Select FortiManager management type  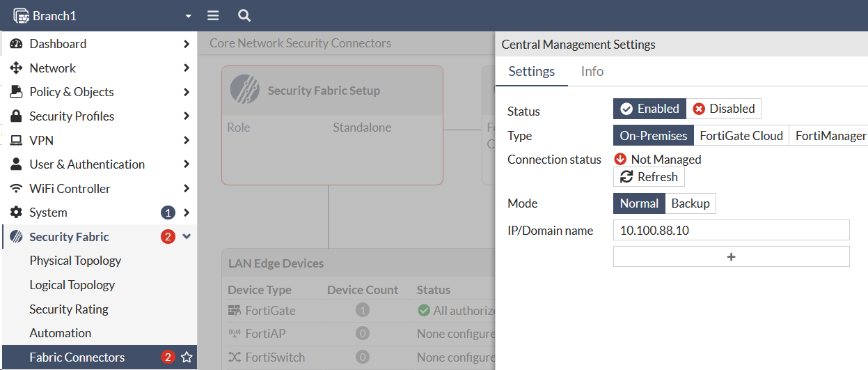tap(830, 135)
